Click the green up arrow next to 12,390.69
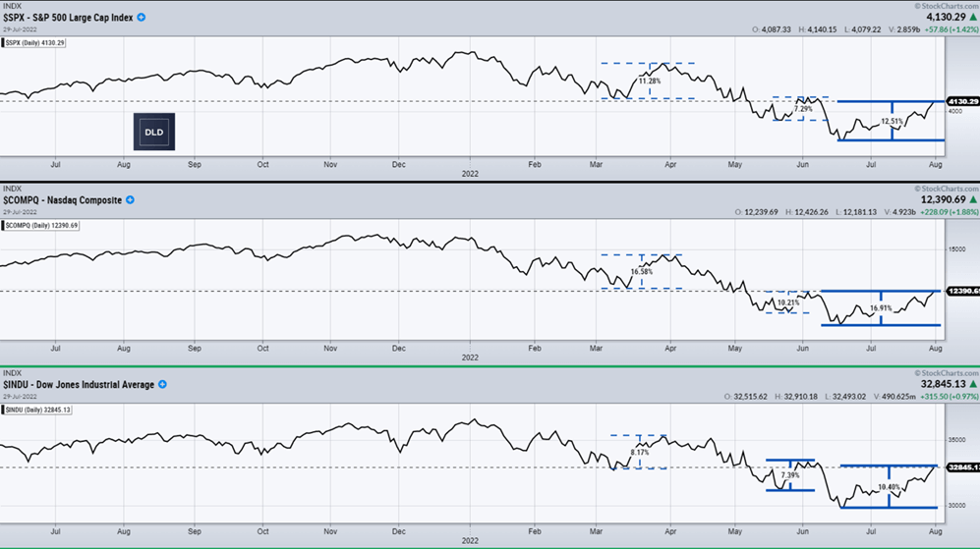Viewport: 980px width, 549px height. (973, 200)
